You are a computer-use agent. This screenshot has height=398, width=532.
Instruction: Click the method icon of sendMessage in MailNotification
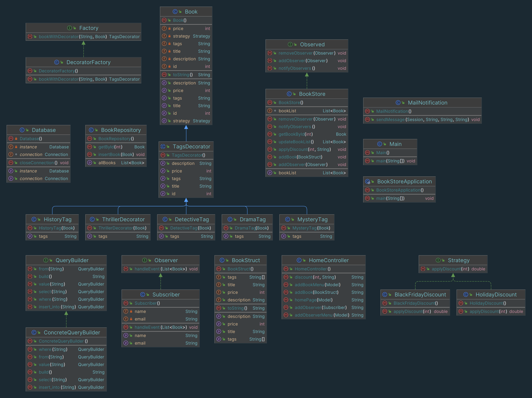(367, 119)
